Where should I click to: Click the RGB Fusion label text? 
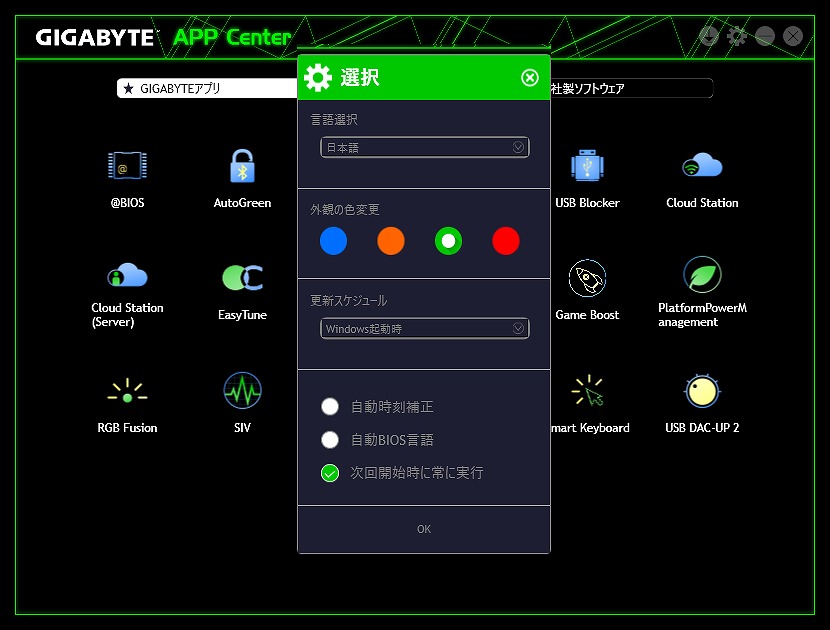127,428
